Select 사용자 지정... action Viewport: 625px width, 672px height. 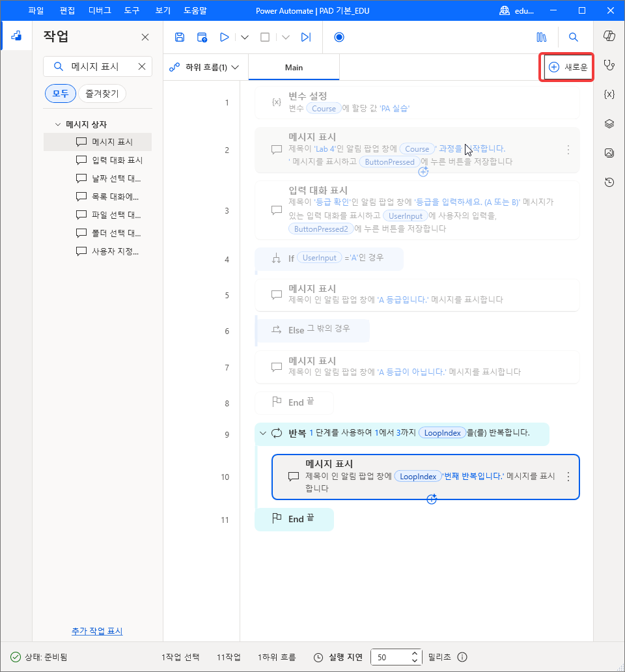point(98,251)
